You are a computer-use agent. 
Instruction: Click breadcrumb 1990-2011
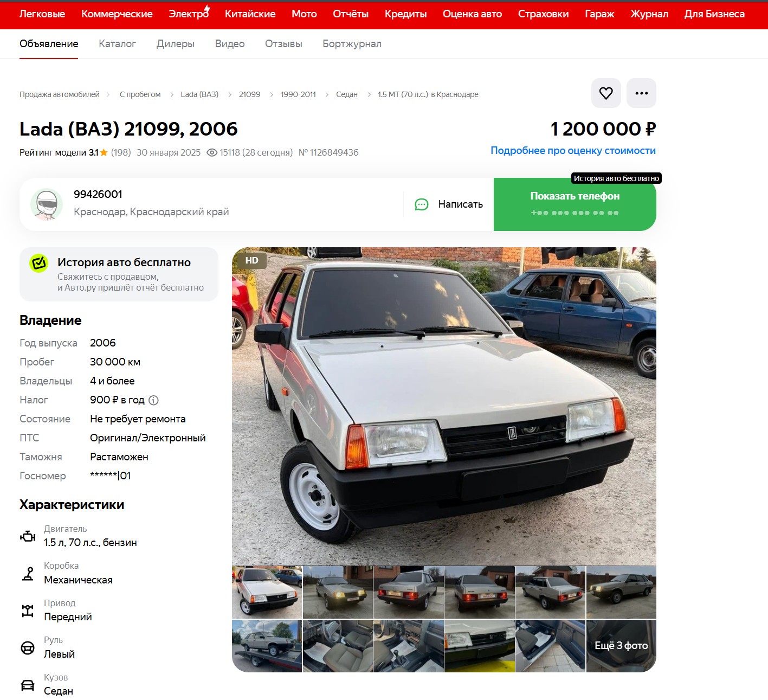(x=298, y=94)
